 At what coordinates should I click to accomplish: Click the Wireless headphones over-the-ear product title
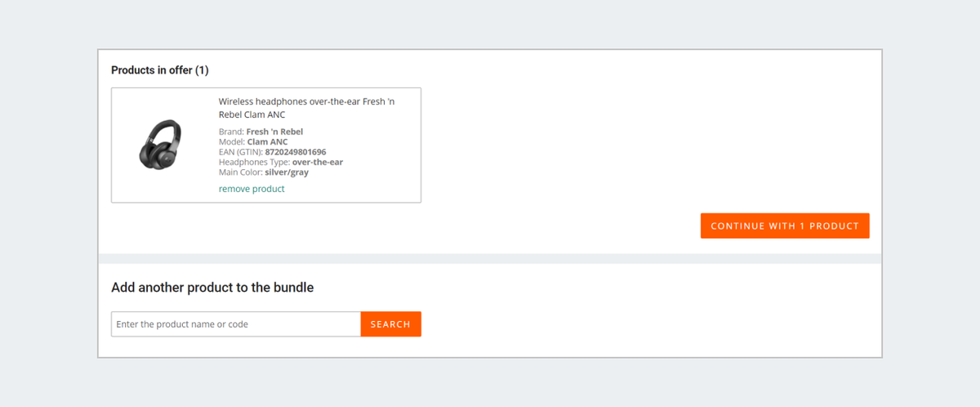tap(306, 108)
